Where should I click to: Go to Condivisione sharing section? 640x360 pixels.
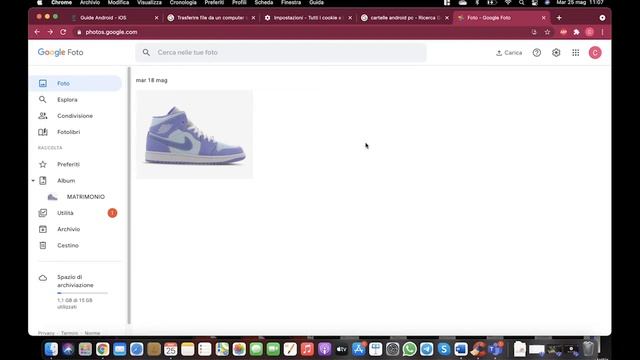(x=76, y=116)
